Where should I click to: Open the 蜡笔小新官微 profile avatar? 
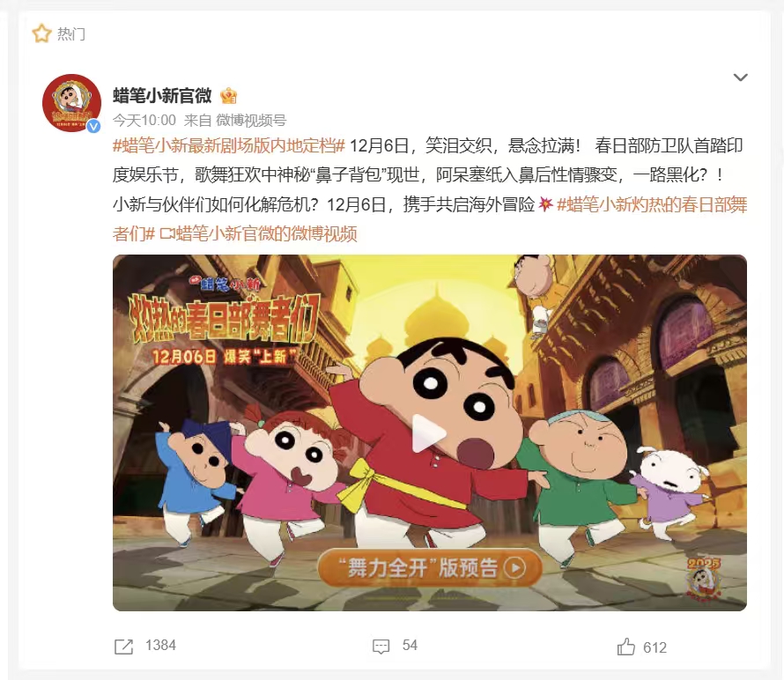pyautogui.click(x=71, y=104)
